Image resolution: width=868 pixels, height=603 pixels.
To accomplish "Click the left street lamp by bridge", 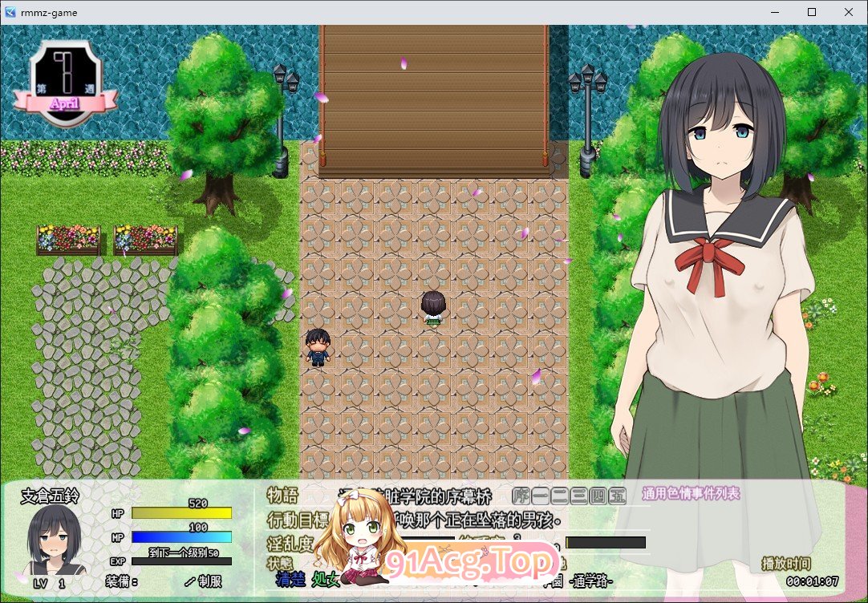I will coord(283,120).
